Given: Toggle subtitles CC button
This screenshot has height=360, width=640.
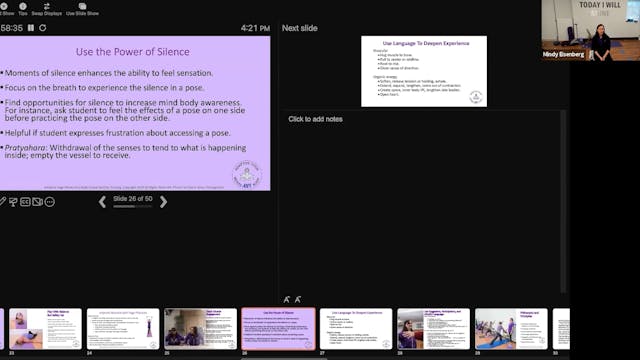Looking at the screenshot, I should 25,202.
